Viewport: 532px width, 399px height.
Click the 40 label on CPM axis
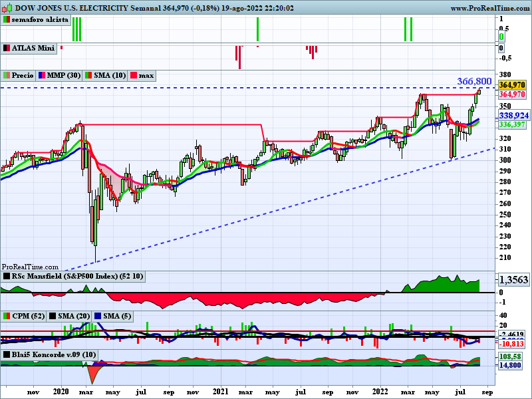coord(503,316)
